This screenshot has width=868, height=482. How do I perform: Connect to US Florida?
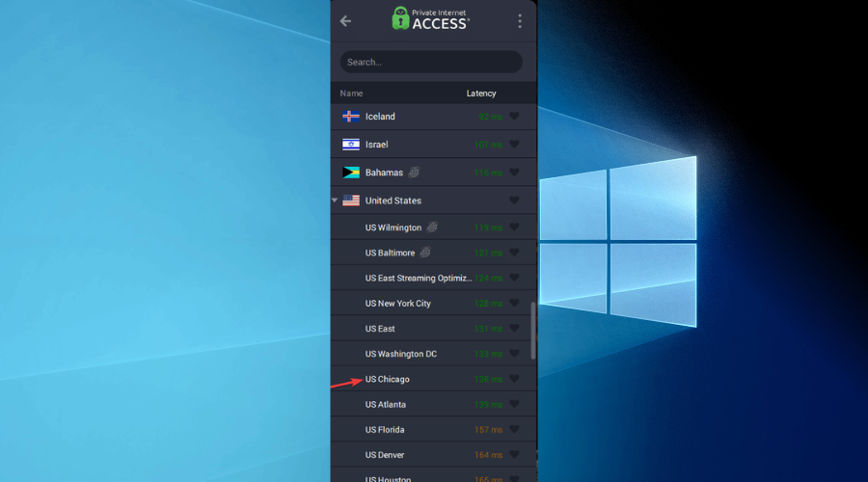click(433, 429)
